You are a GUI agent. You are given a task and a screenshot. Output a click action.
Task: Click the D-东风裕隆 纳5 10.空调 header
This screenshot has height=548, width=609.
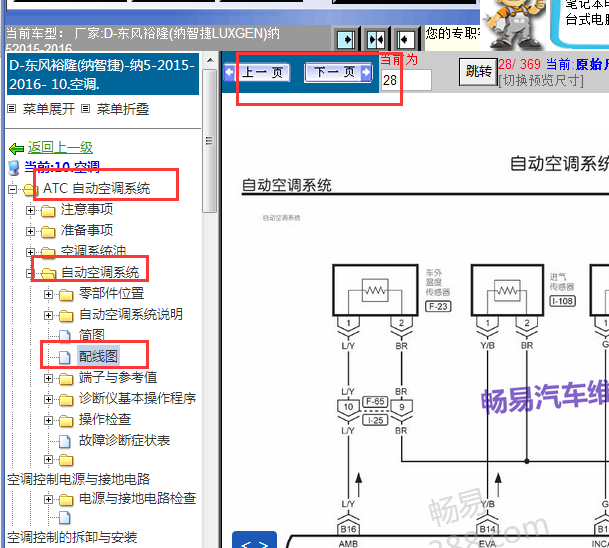(103, 74)
